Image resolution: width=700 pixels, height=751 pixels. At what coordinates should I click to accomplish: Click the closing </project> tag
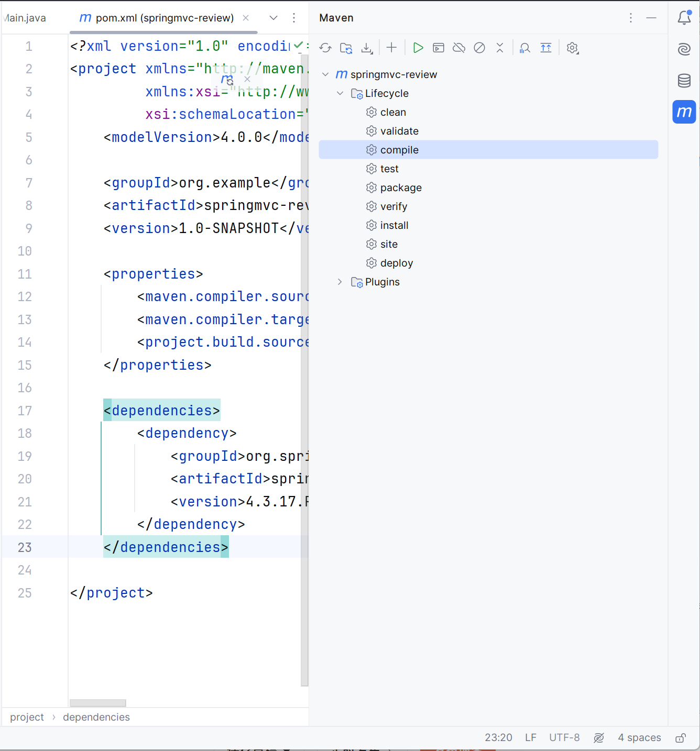(x=112, y=593)
